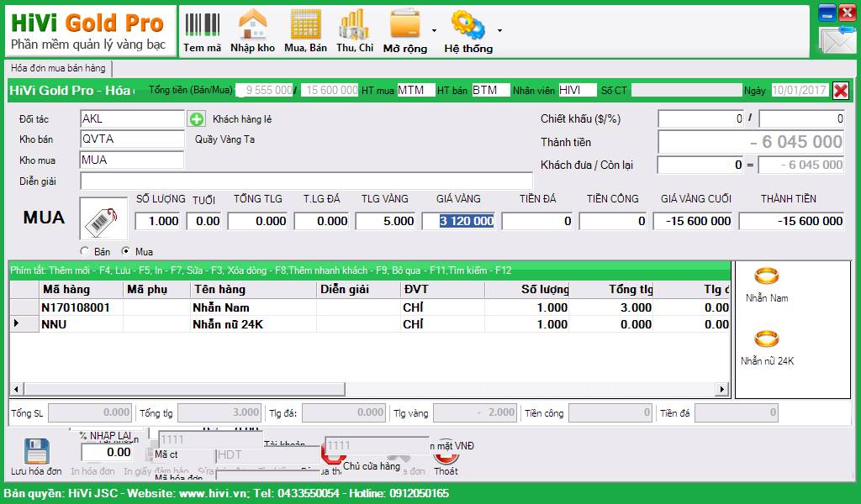Expand the Mở rộng dropdown arrow
Image resolution: width=861 pixels, height=504 pixels.
434,31
